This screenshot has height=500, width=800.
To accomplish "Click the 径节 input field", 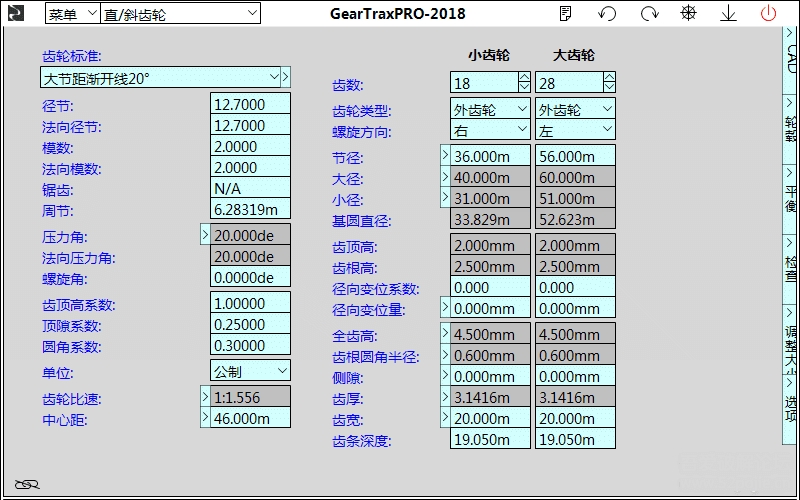I will (x=250, y=104).
